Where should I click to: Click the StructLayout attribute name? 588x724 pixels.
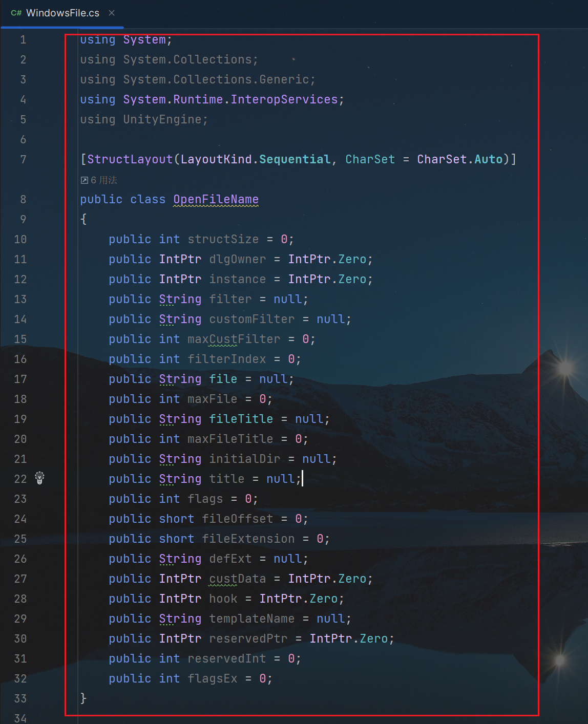coord(130,159)
